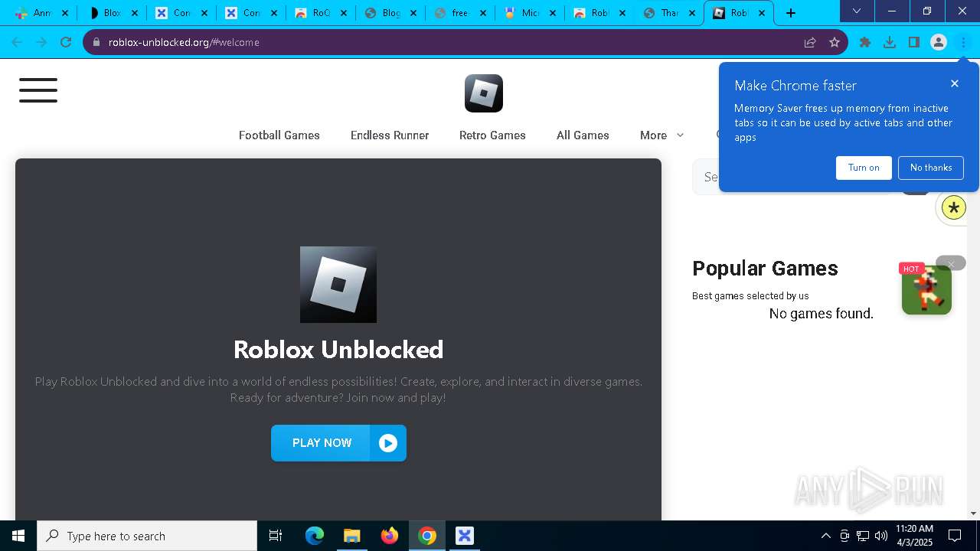Open the notifications action center

(x=955, y=536)
